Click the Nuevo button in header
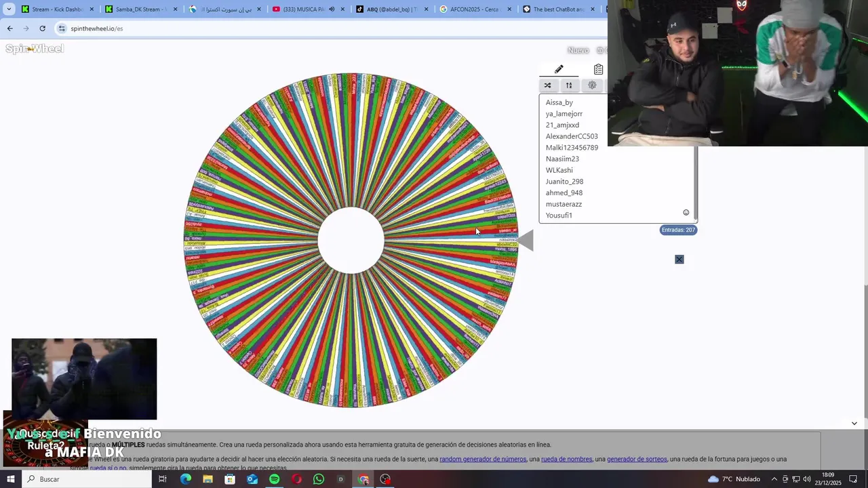This screenshot has height=488, width=868. (578, 50)
